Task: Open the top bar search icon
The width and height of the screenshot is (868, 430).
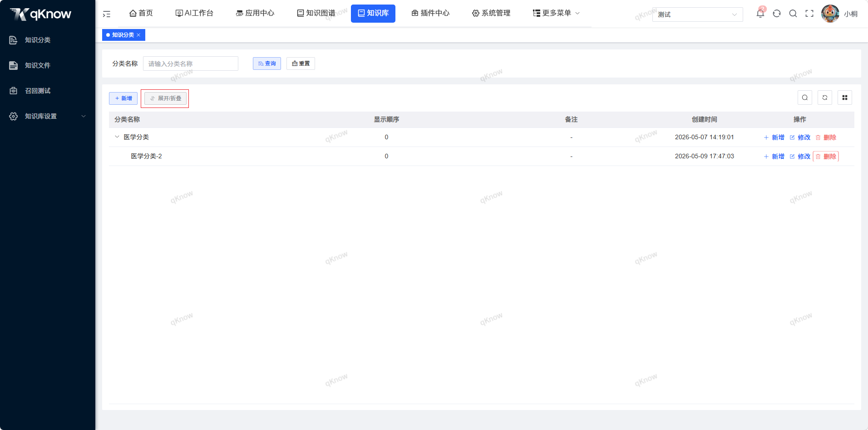Action: (x=793, y=14)
